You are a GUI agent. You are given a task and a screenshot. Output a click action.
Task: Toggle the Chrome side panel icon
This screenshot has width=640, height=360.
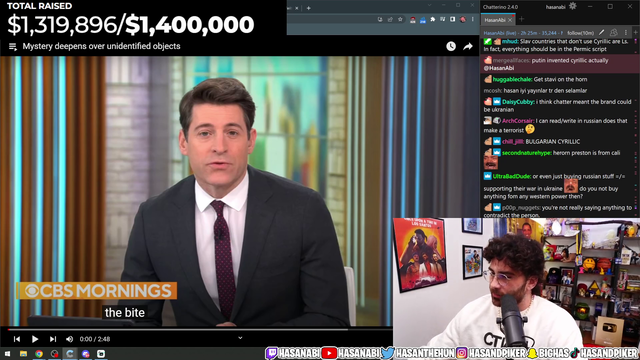point(453,19)
